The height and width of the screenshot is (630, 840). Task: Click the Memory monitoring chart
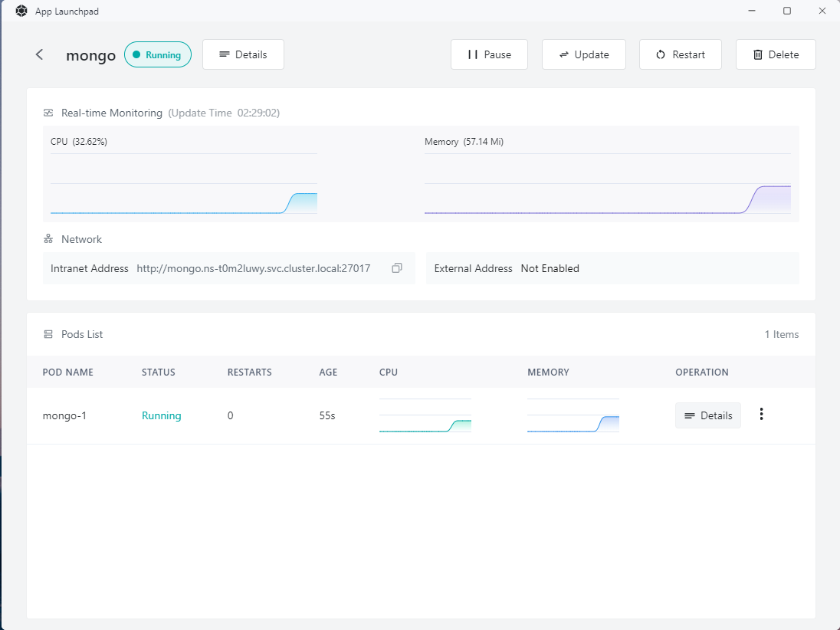click(608, 184)
